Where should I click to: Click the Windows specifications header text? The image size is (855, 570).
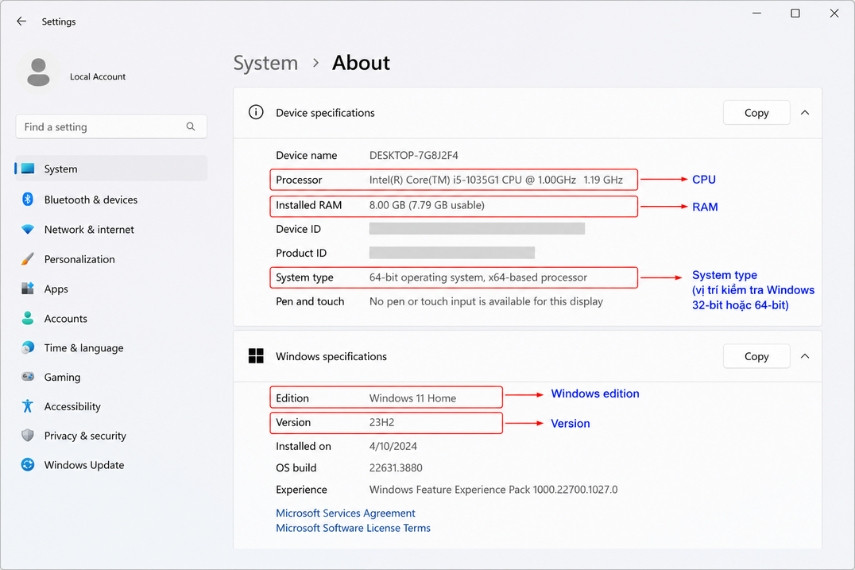pos(331,356)
